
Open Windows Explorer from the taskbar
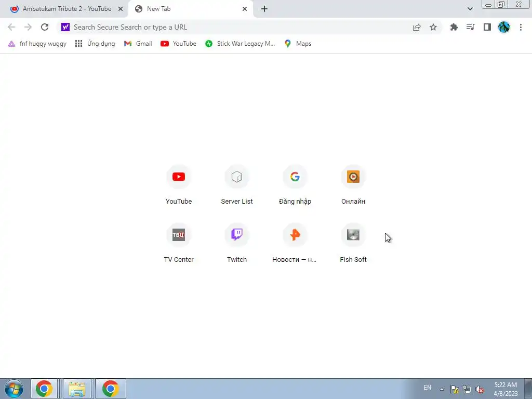click(x=77, y=389)
